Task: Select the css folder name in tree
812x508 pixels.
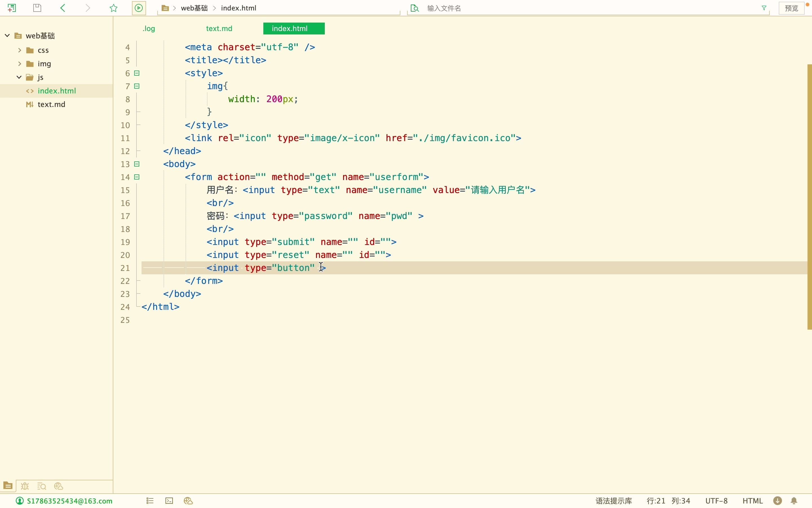Action: (43, 51)
